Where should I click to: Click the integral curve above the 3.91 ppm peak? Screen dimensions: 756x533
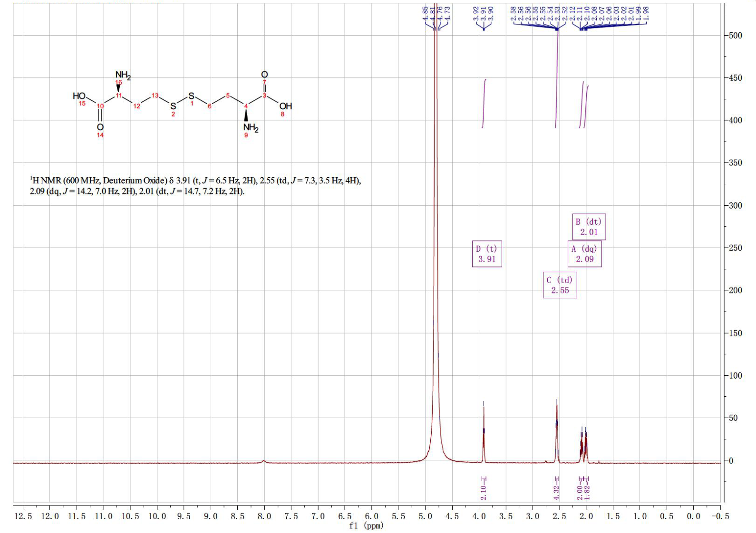point(484,104)
